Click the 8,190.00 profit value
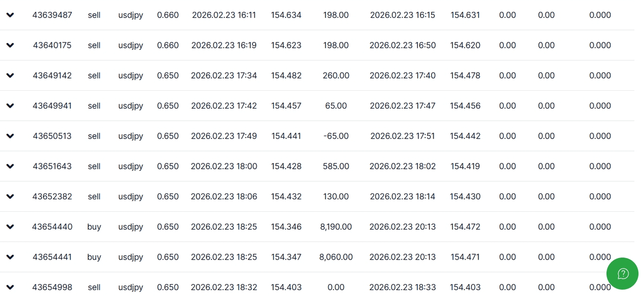 336,227
